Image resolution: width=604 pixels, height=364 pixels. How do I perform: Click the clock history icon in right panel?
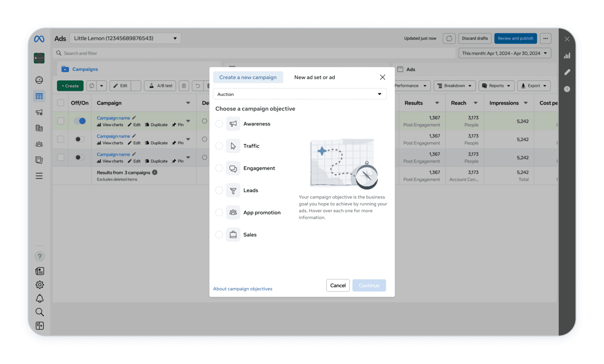(567, 89)
